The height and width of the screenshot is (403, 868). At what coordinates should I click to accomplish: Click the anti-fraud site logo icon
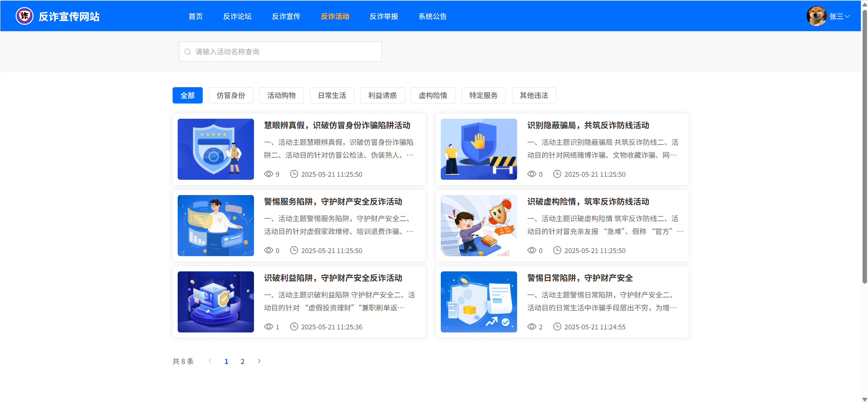[24, 16]
